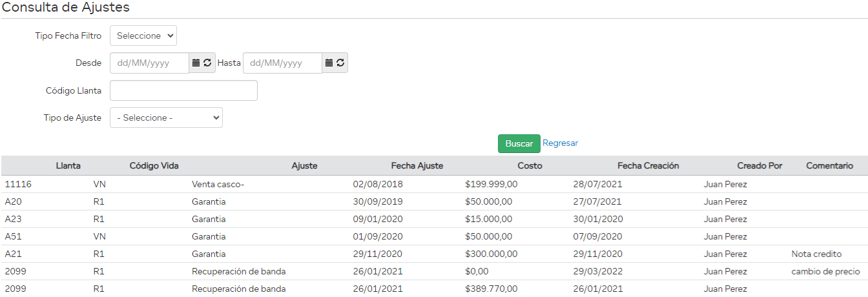Select the row with cost $389.770,00
This screenshot has width=868, height=297.
[x=491, y=289]
